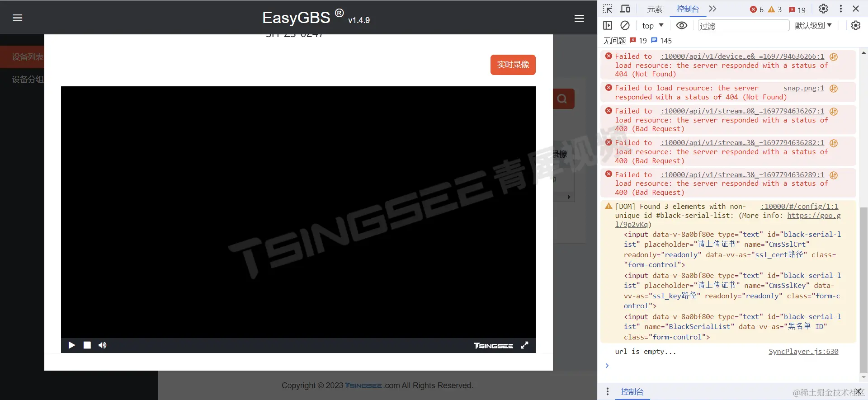Click AI icon beside 1697794636282 error
This screenshot has height=400, width=868.
[x=834, y=143]
